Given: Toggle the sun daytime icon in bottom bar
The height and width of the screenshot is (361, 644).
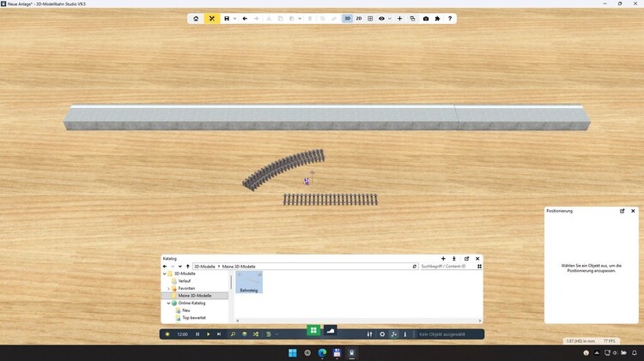Looking at the screenshot, I should coord(167,334).
